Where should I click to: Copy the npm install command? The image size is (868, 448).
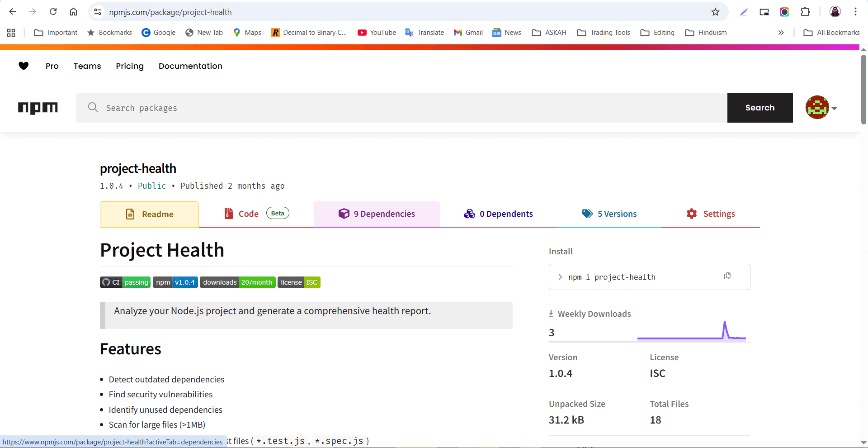[727, 276]
